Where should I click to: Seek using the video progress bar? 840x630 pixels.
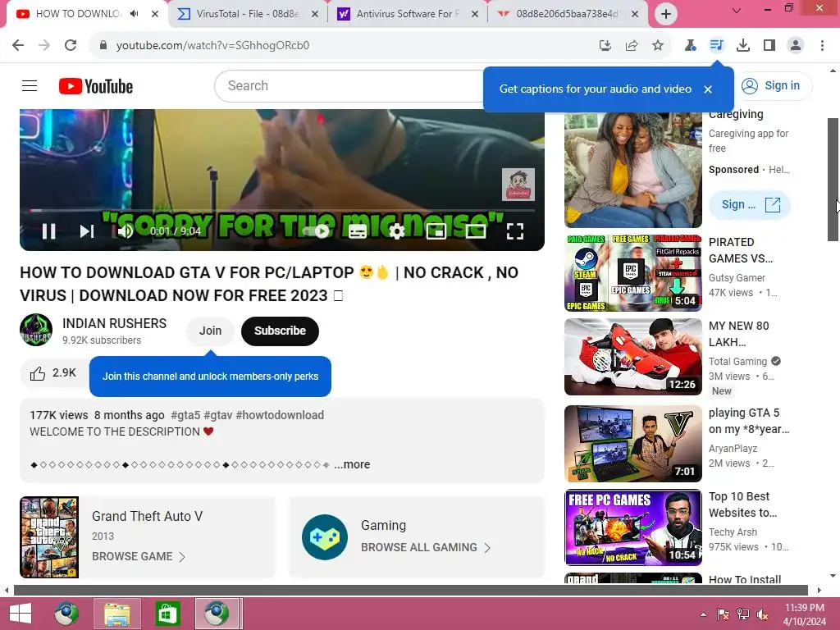coord(282,211)
